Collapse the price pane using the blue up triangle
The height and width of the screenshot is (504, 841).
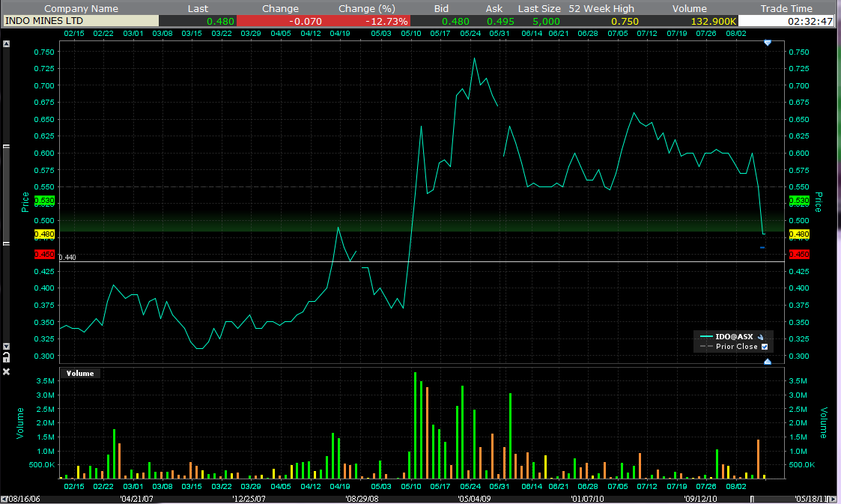click(x=768, y=362)
